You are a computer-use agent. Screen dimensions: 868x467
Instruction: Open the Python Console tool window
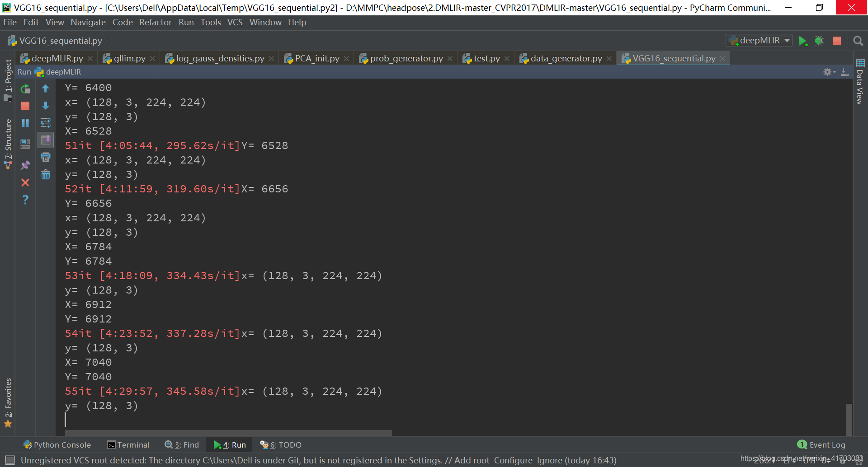coord(57,445)
